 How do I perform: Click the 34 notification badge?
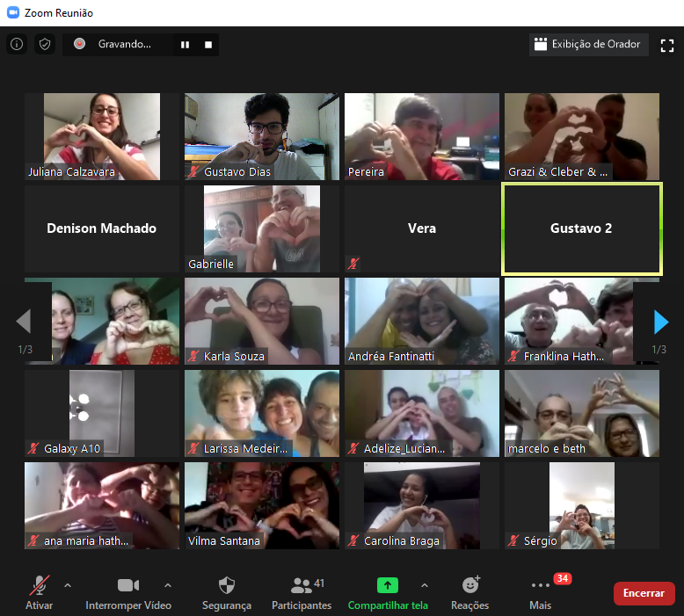point(563,578)
